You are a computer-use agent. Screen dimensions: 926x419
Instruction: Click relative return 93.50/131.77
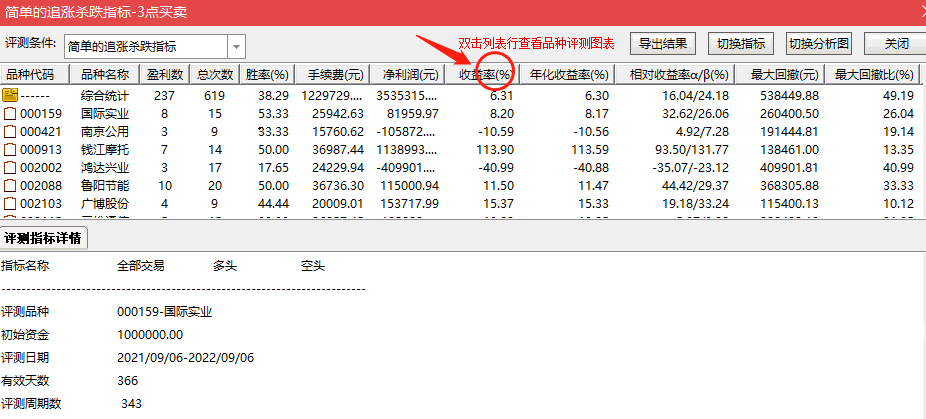(690, 150)
